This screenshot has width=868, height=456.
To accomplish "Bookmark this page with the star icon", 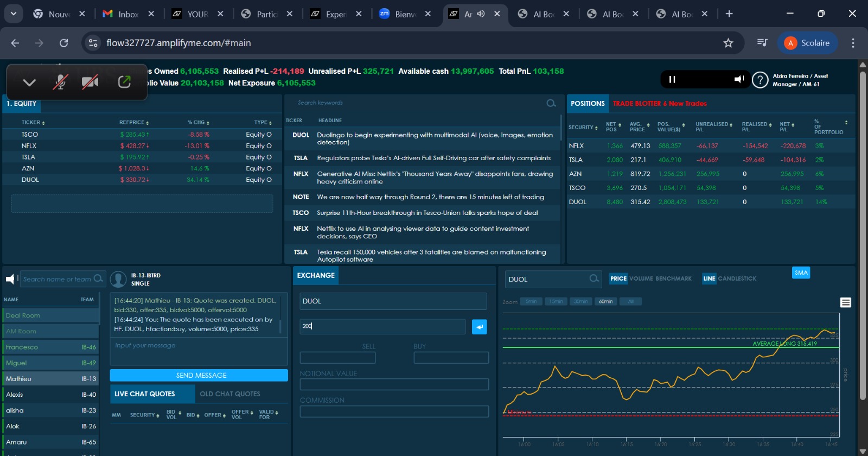I will [x=728, y=43].
